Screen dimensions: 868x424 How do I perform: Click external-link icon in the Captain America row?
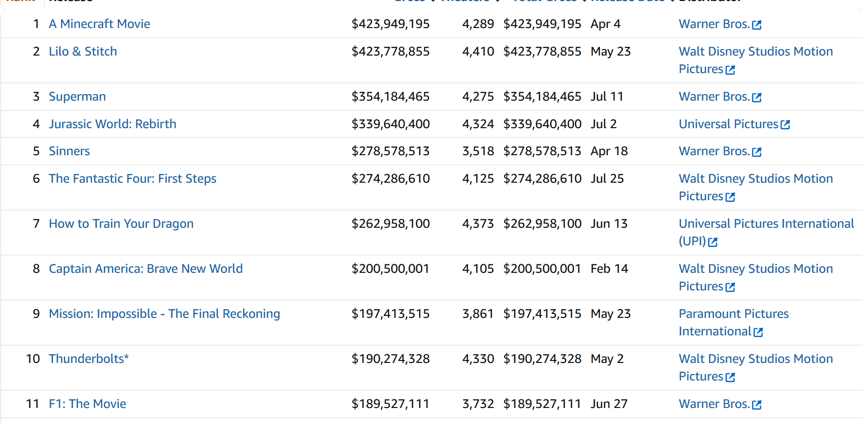click(730, 287)
